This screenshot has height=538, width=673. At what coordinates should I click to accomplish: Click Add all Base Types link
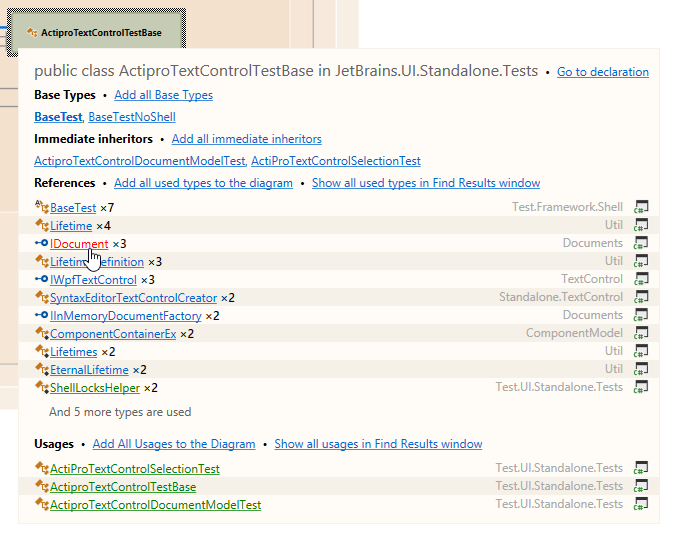(x=163, y=95)
